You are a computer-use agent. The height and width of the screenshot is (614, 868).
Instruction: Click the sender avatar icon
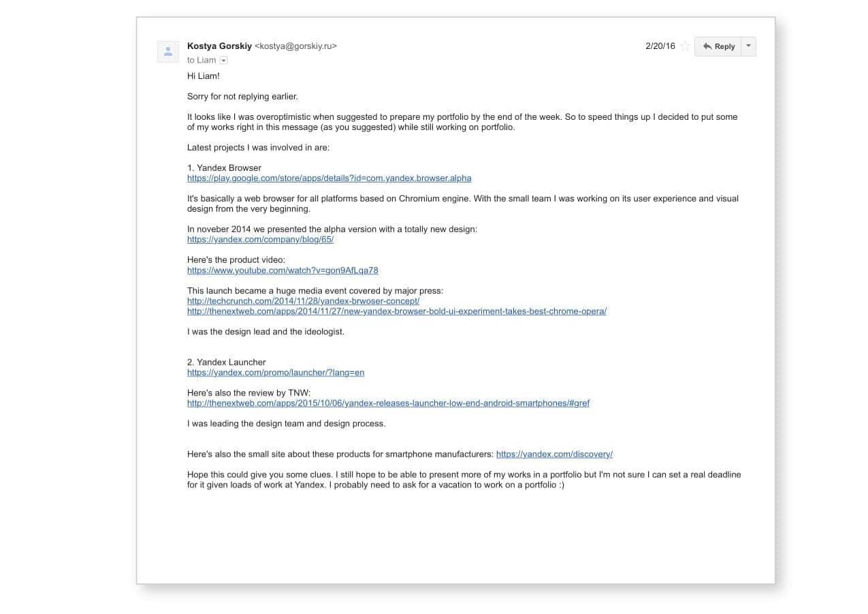(168, 52)
